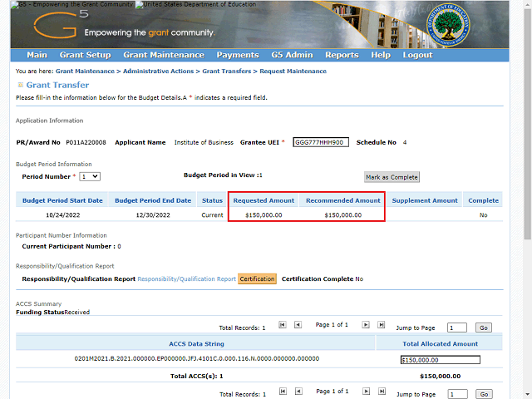Click Supplement Amount column header
The image size is (532, 399).
(x=425, y=200)
